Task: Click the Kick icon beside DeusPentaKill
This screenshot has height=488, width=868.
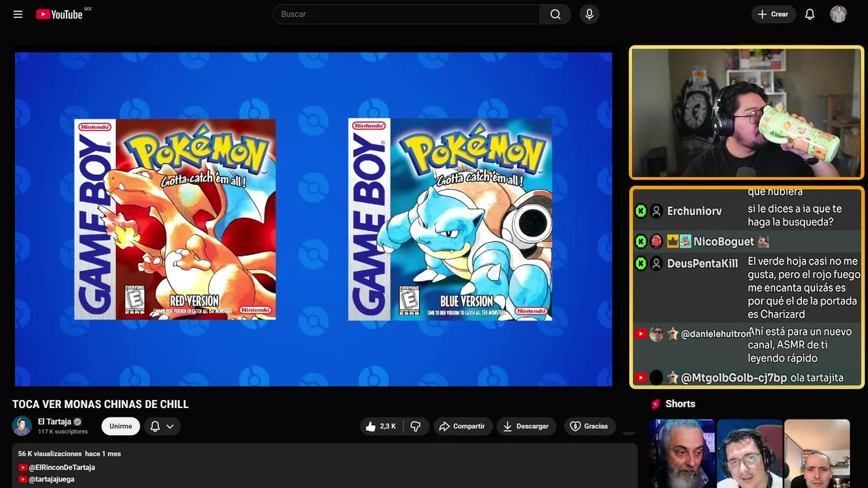Action: [641, 264]
